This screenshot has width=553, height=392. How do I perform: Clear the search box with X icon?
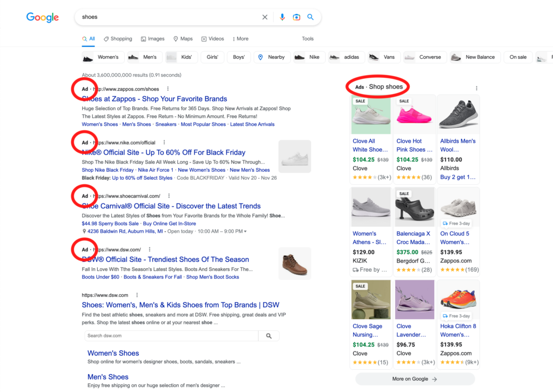point(265,17)
